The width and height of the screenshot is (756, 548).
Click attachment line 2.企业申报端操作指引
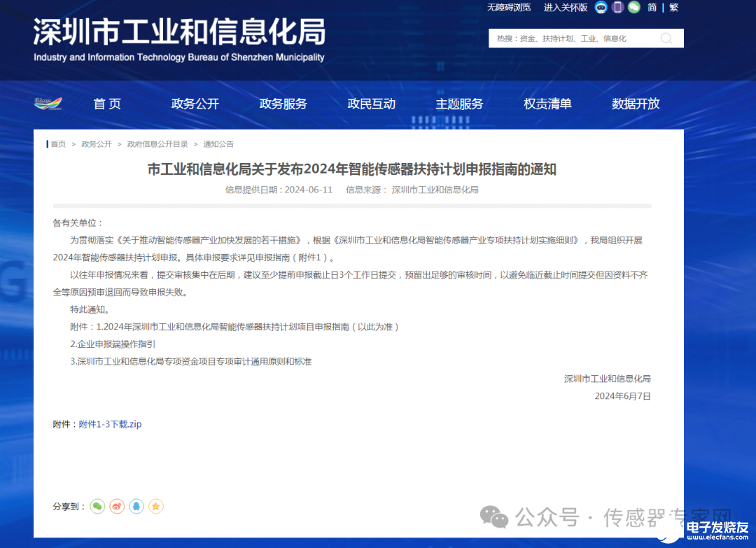tap(113, 344)
